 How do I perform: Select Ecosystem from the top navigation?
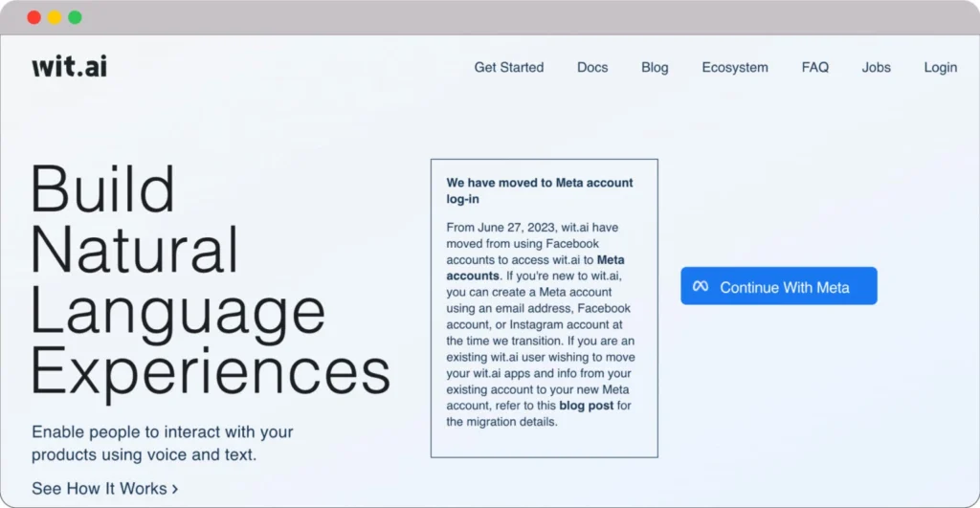tap(734, 68)
